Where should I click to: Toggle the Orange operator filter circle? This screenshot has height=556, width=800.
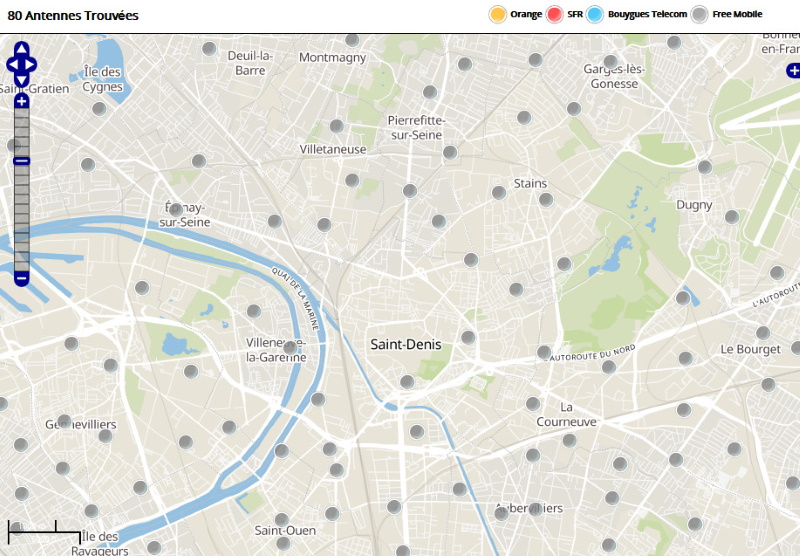coord(497,14)
